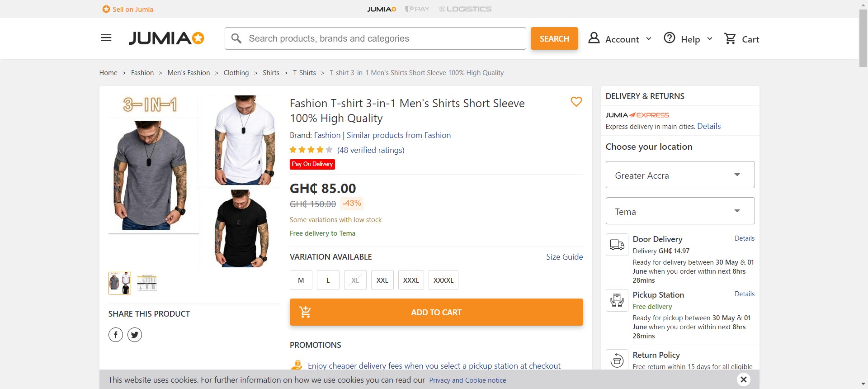Select size XXL variation
868x389 pixels.
pos(382,280)
